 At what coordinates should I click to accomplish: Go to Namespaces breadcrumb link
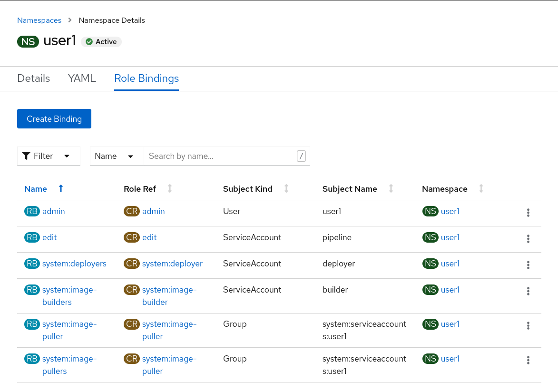(x=39, y=20)
